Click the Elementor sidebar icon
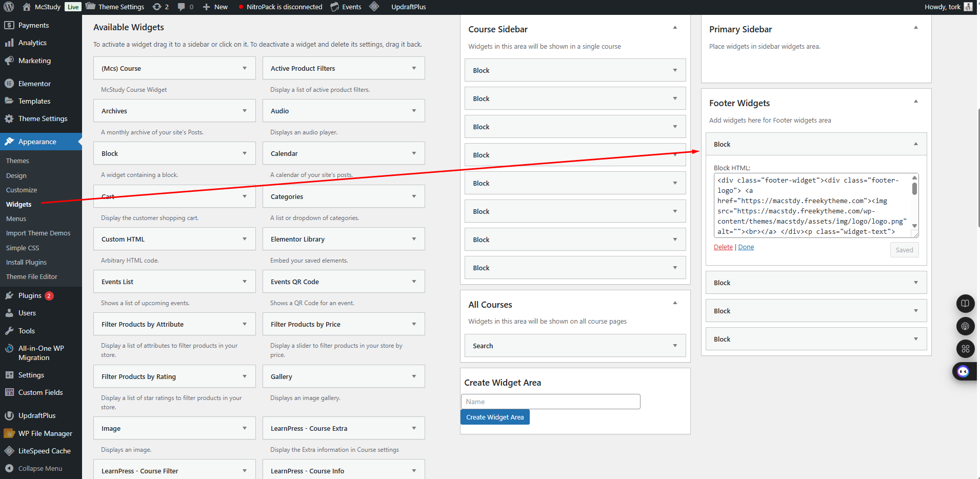980x479 pixels. [9, 84]
